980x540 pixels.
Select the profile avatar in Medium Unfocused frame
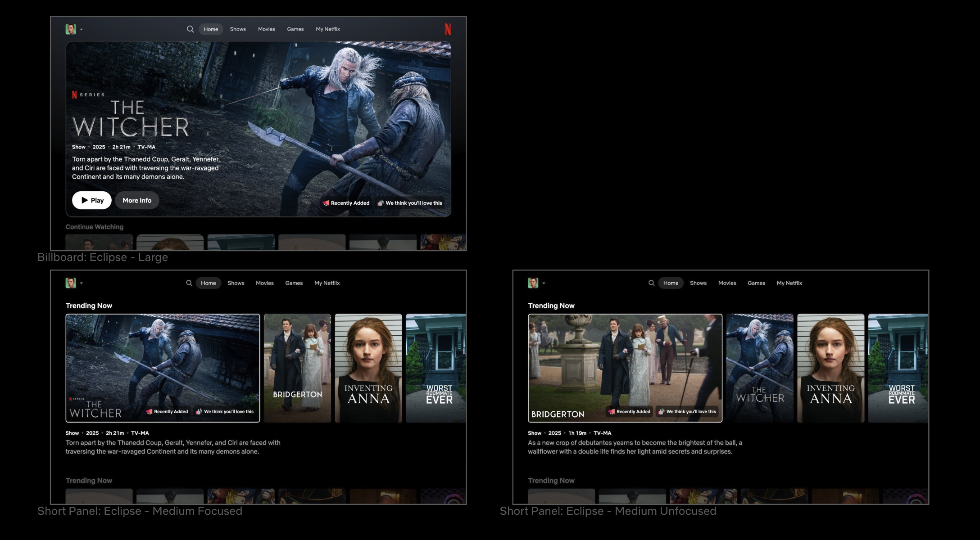(533, 283)
